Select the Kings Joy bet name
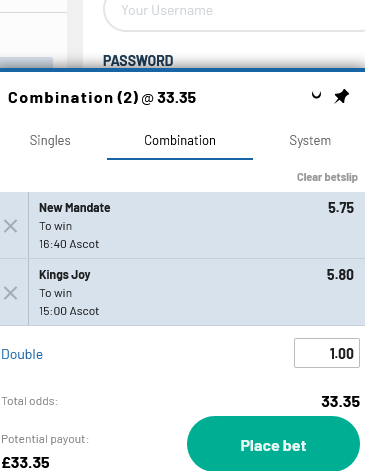 coord(65,275)
